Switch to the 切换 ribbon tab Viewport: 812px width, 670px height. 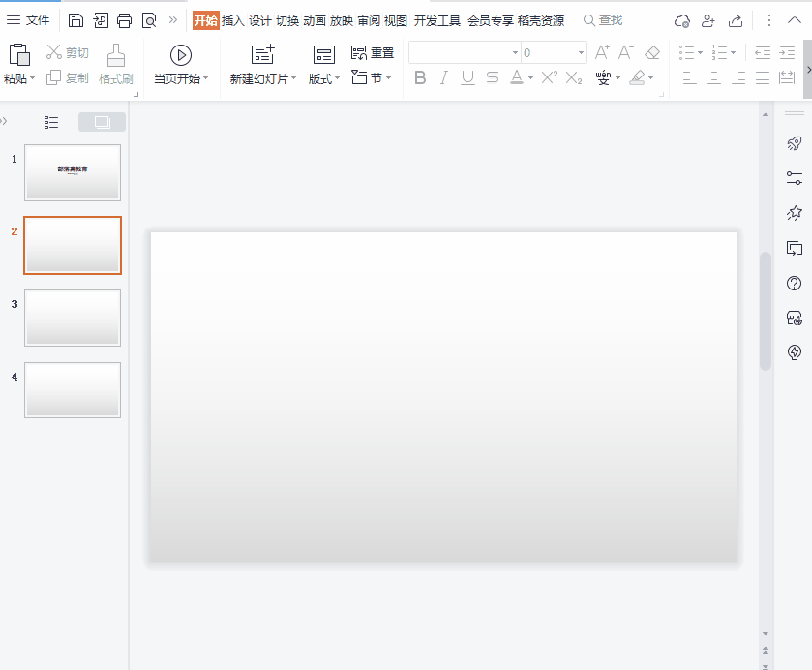pyautogui.click(x=287, y=20)
